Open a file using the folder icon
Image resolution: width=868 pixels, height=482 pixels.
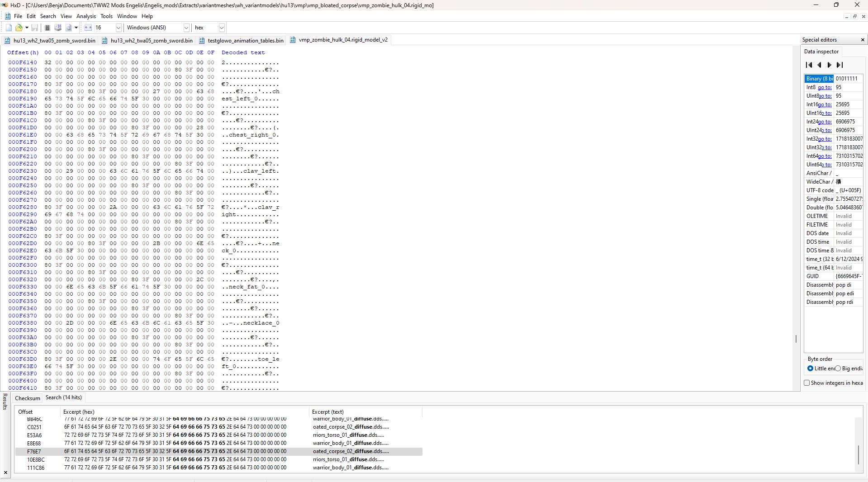click(x=19, y=28)
